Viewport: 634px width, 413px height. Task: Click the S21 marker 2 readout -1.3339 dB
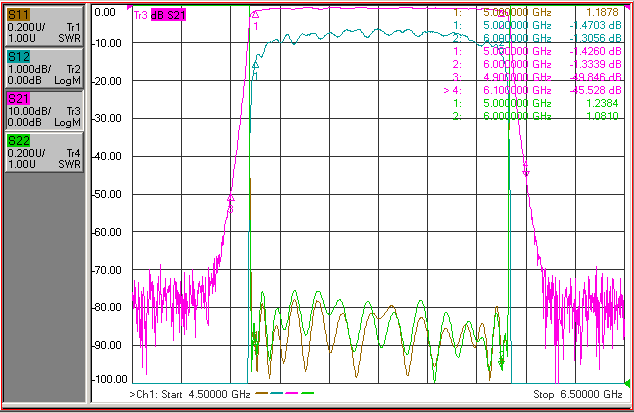click(x=595, y=64)
